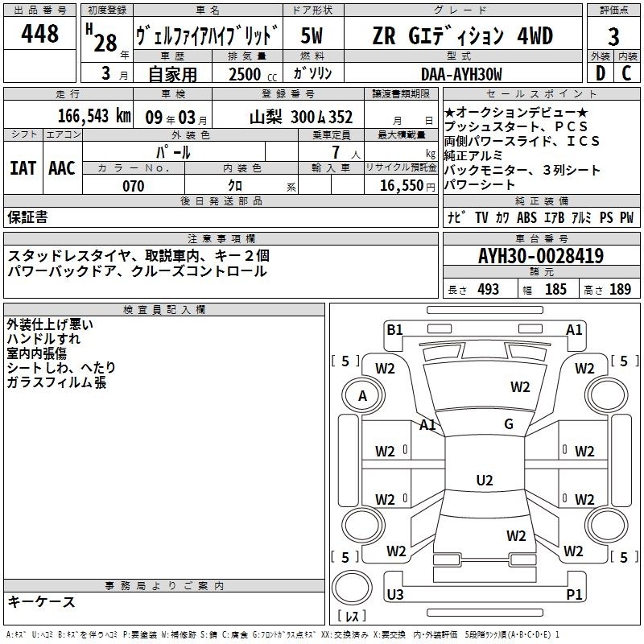The height and width of the screenshot is (644, 644).
Task: Click the W2 mark on the hood
Action: 520,387
